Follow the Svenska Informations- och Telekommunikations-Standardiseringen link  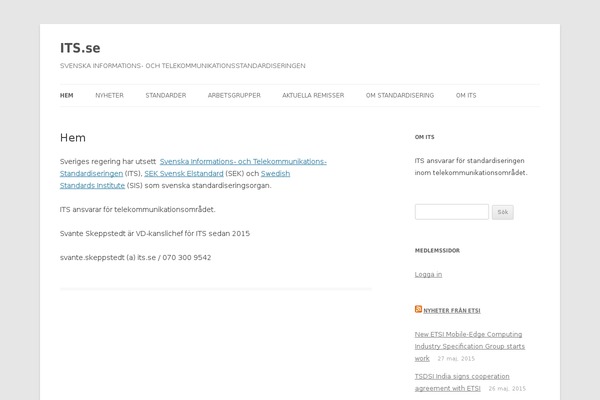tap(243, 162)
